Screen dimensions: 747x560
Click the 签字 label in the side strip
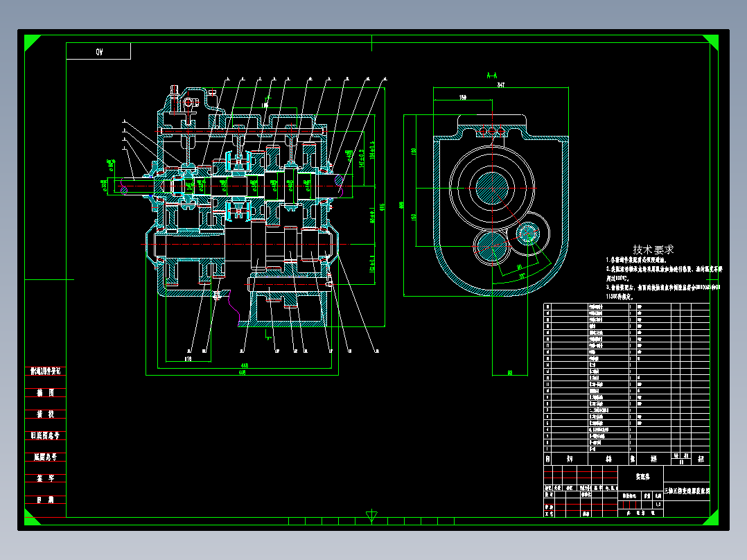pos(46,478)
